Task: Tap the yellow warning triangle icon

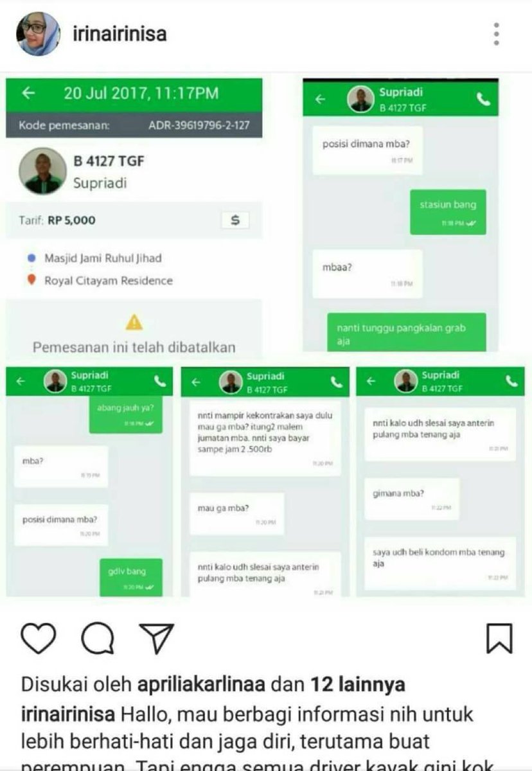Action: click(134, 321)
